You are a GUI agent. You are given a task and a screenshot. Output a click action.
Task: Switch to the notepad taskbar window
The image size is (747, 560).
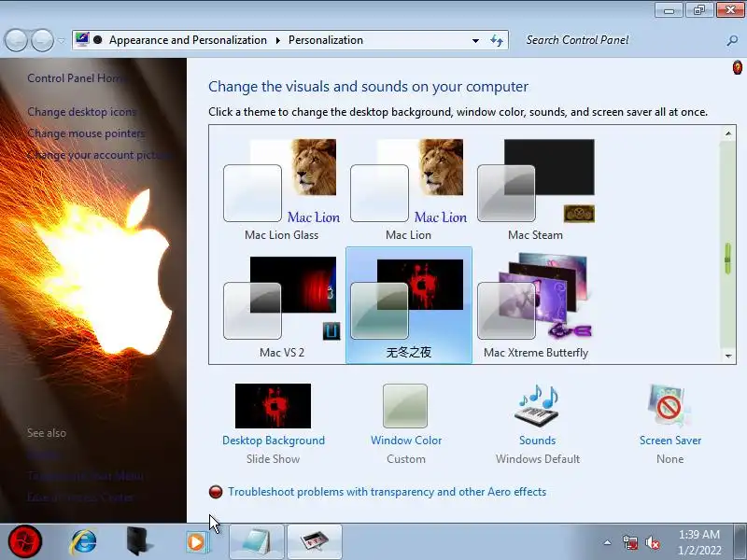(257, 542)
